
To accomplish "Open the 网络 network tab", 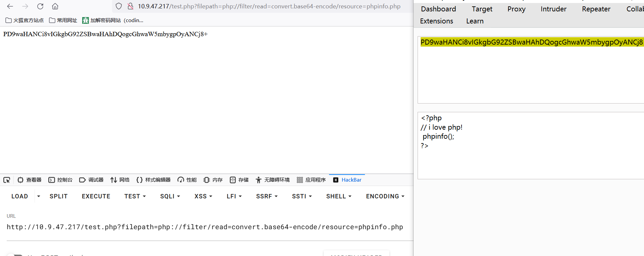I will point(120,180).
